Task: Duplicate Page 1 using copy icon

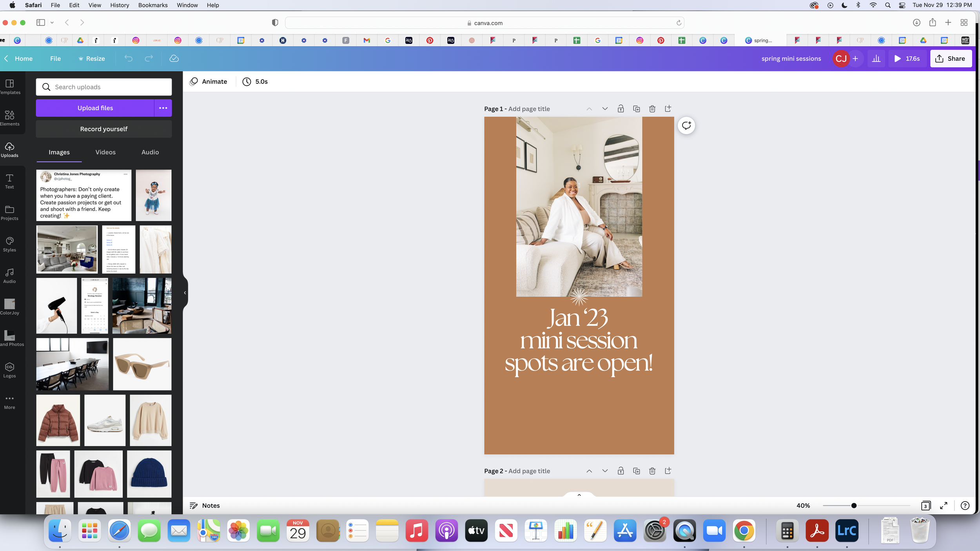Action: tap(636, 109)
